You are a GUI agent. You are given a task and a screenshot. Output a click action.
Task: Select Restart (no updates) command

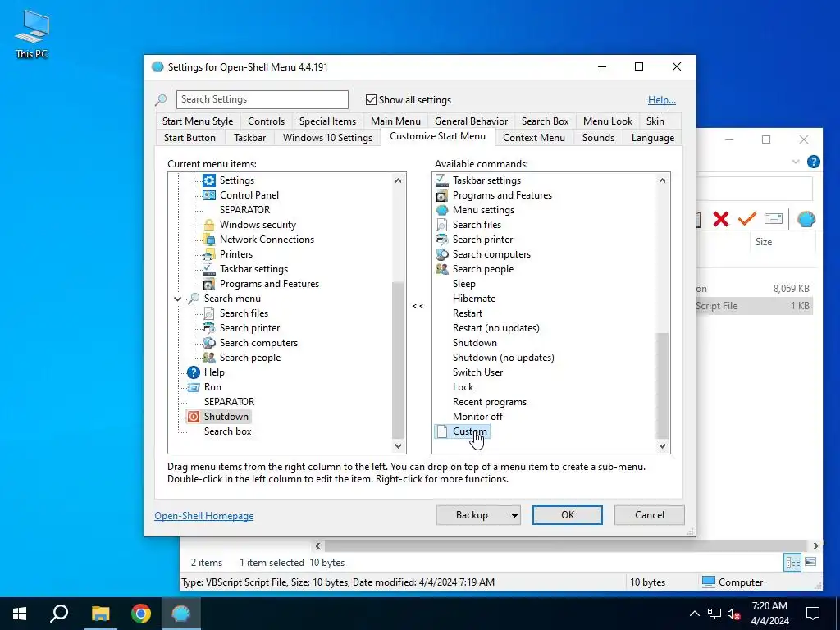pyautogui.click(x=496, y=328)
